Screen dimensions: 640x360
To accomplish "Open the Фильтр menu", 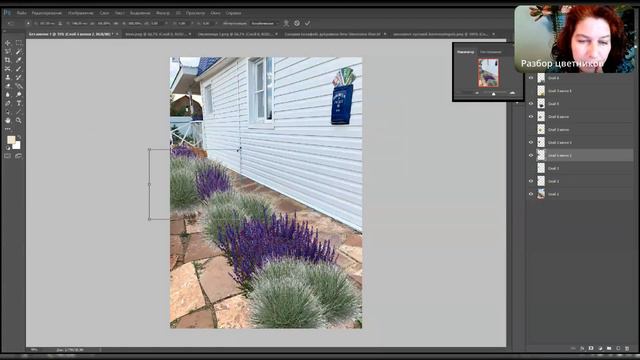I will (162, 13).
